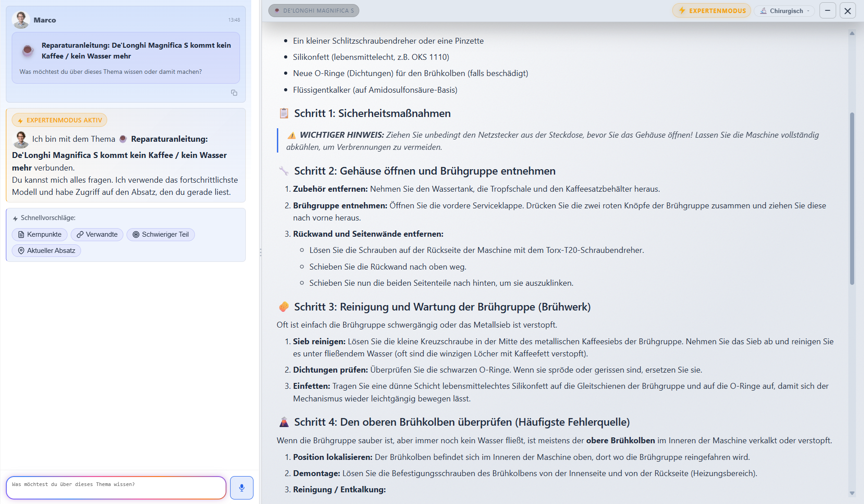Minimize the reading panel
Image resolution: width=864 pixels, height=504 pixels.
tap(828, 10)
